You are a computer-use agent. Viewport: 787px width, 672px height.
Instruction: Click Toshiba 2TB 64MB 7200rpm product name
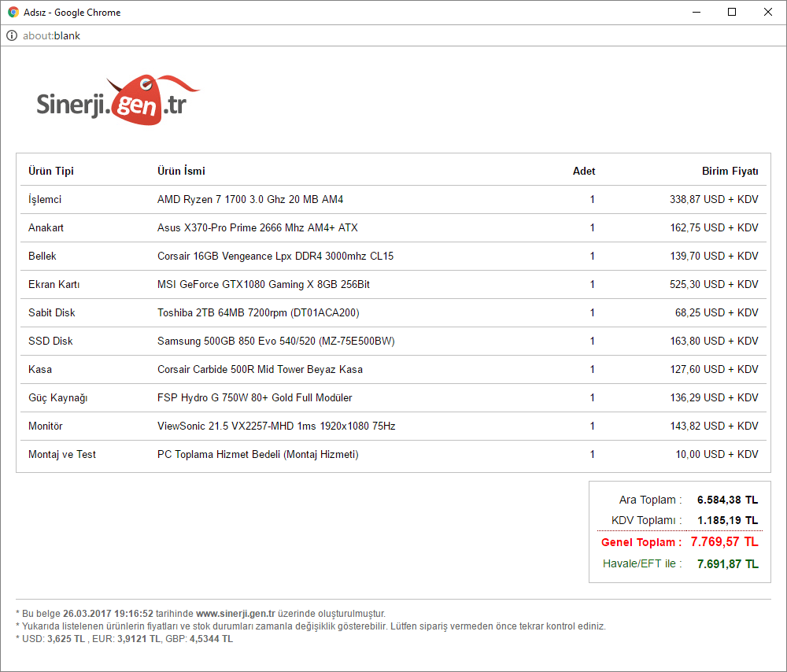pyautogui.click(x=258, y=312)
